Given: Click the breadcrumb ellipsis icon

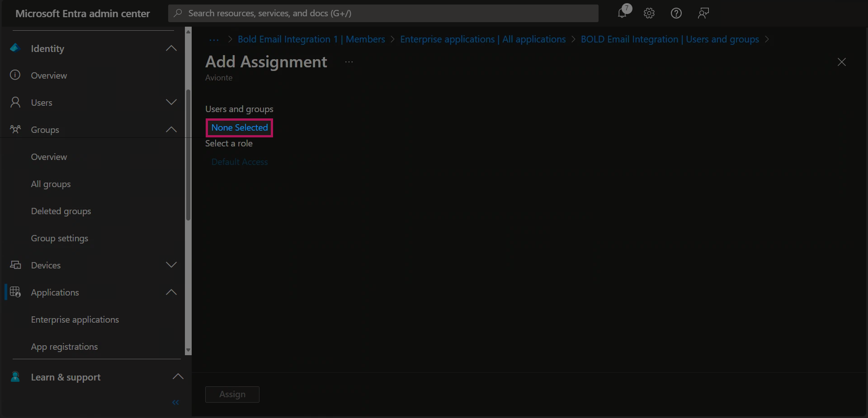Looking at the screenshot, I should [x=214, y=40].
